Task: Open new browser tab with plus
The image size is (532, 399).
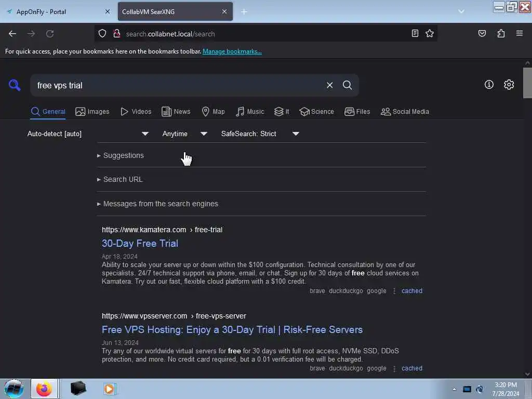Action: click(x=244, y=11)
